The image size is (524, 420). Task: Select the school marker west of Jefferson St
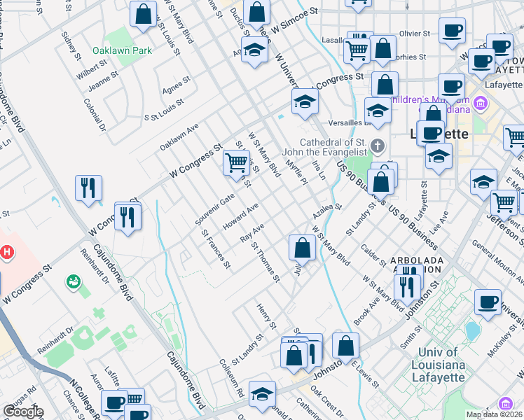click(483, 183)
